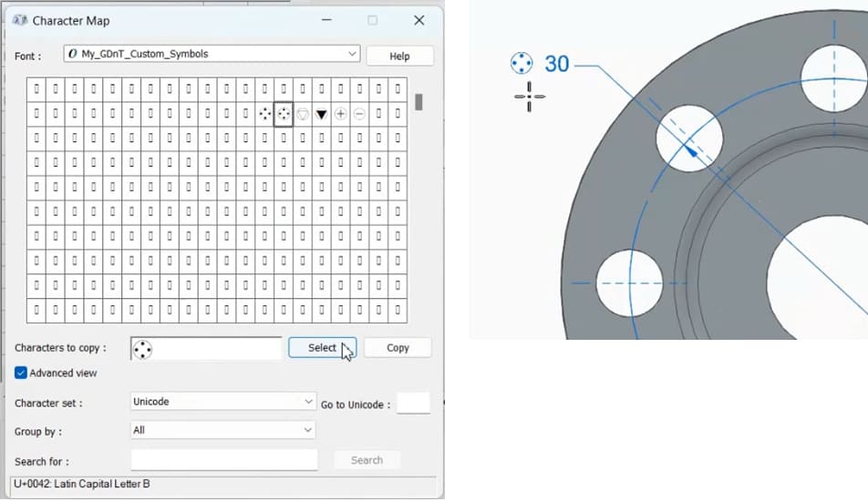
Task: Pick the outlined gem-shaped glyph
Action: pos(303,114)
